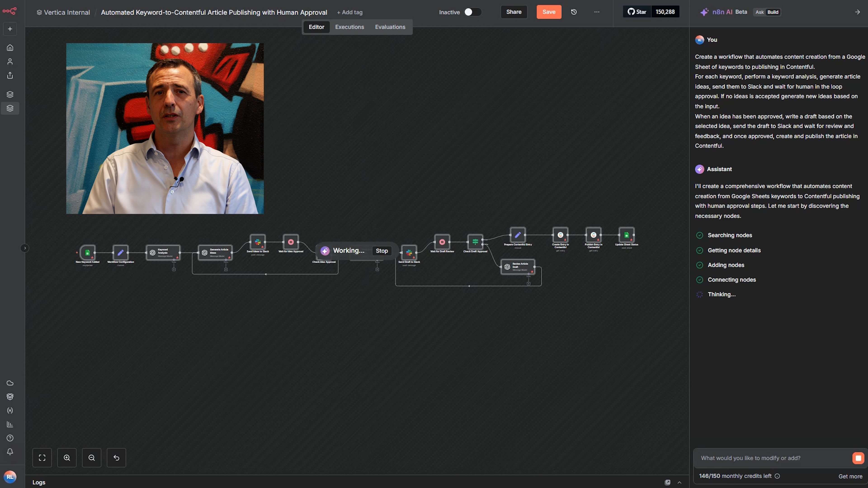
Task: Click the zoom out magnifier icon
Action: coord(92,458)
